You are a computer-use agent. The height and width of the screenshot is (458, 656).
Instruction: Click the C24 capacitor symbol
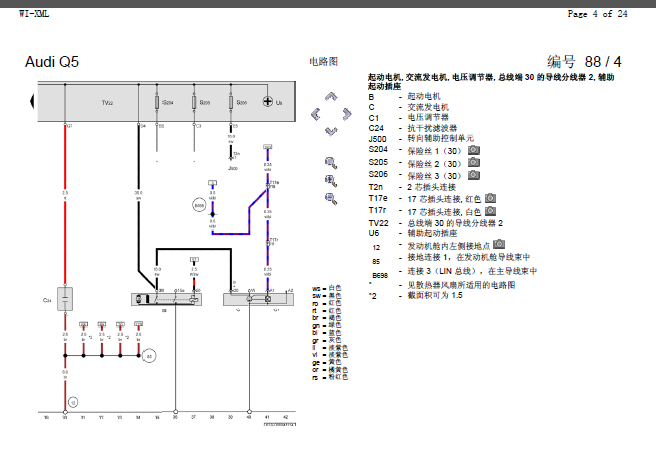pos(65,299)
